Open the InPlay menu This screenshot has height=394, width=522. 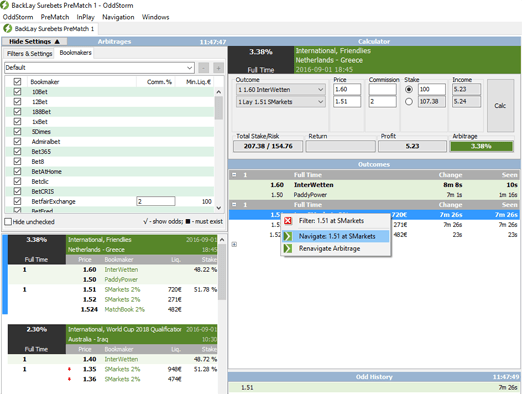[85, 17]
